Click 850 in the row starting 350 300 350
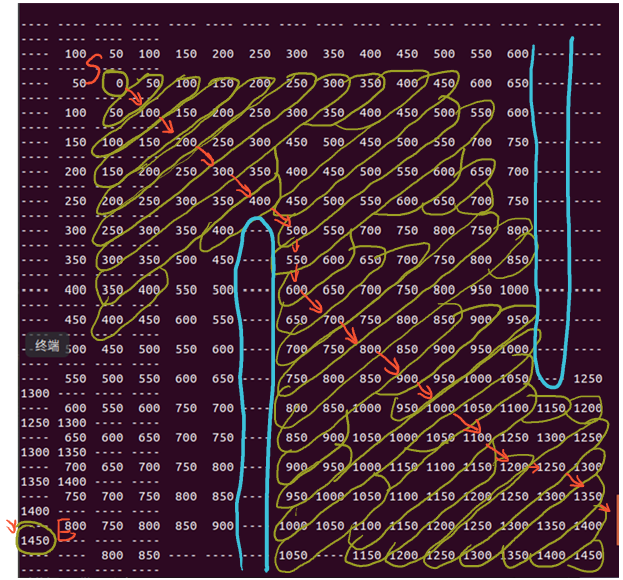This screenshot has height=580, width=623. [517, 259]
